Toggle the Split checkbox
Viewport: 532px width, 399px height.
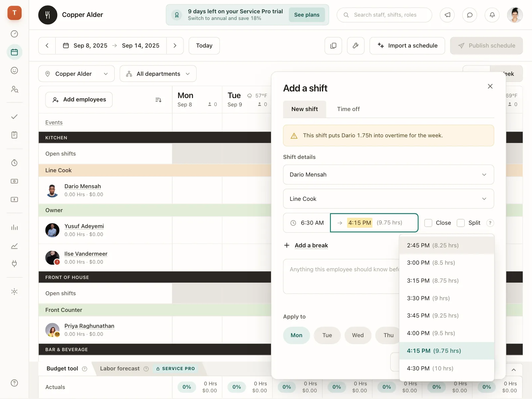point(461,223)
